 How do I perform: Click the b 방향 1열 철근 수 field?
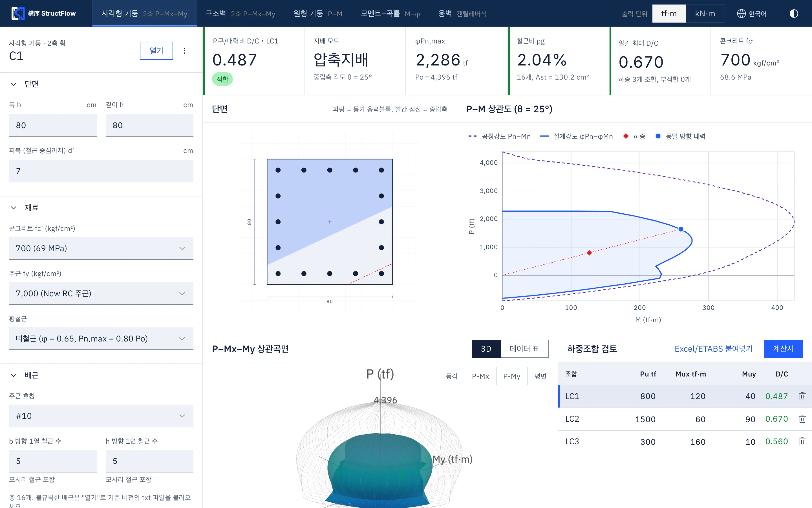click(x=53, y=461)
